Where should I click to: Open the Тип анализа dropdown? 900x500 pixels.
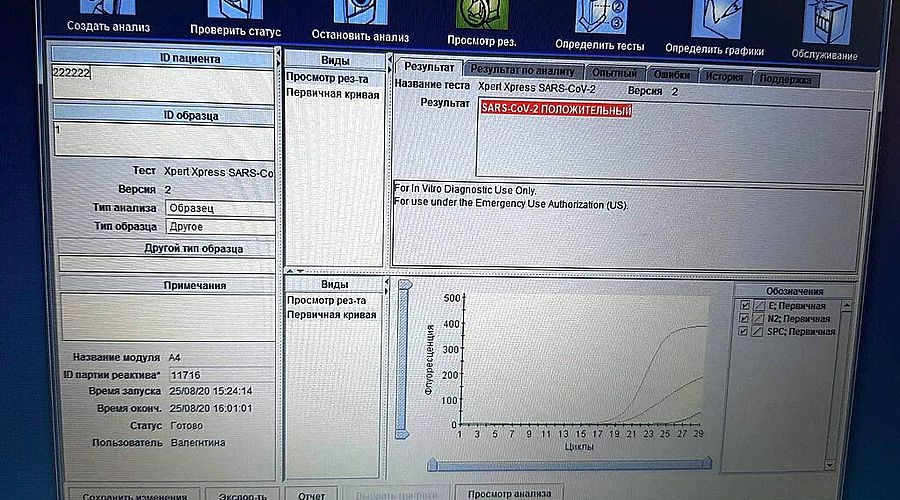click(220, 208)
